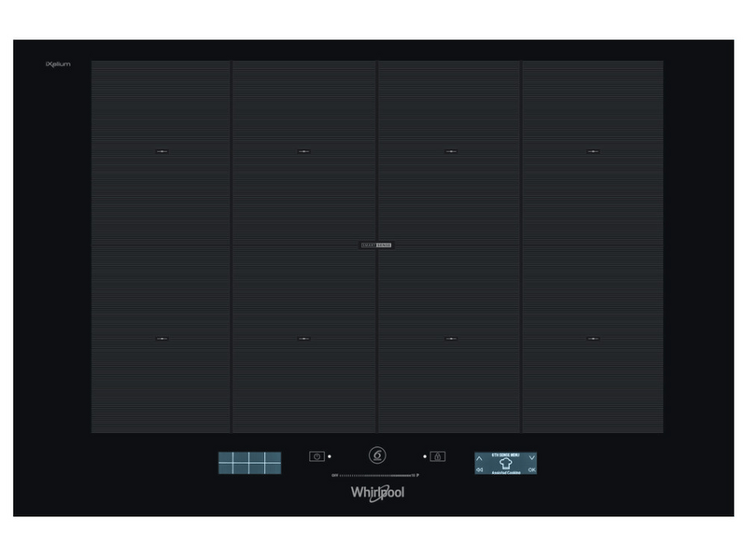Tap the third-from-left bottom cooking zone marker
Viewport: 747px width, 560px height.
tap(450, 339)
